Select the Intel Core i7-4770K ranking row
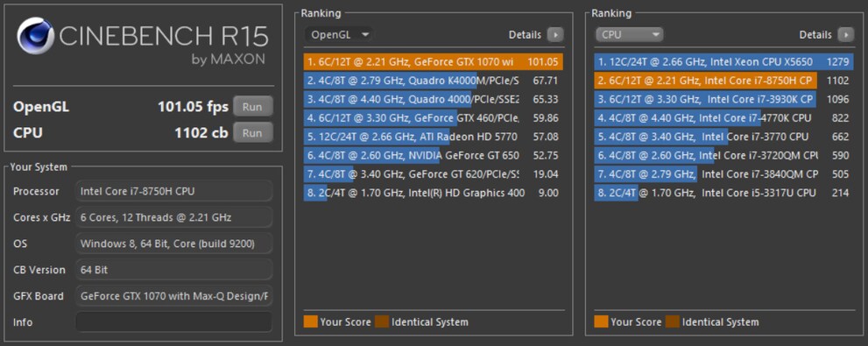The height and width of the screenshot is (346, 868). click(x=723, y=118)
